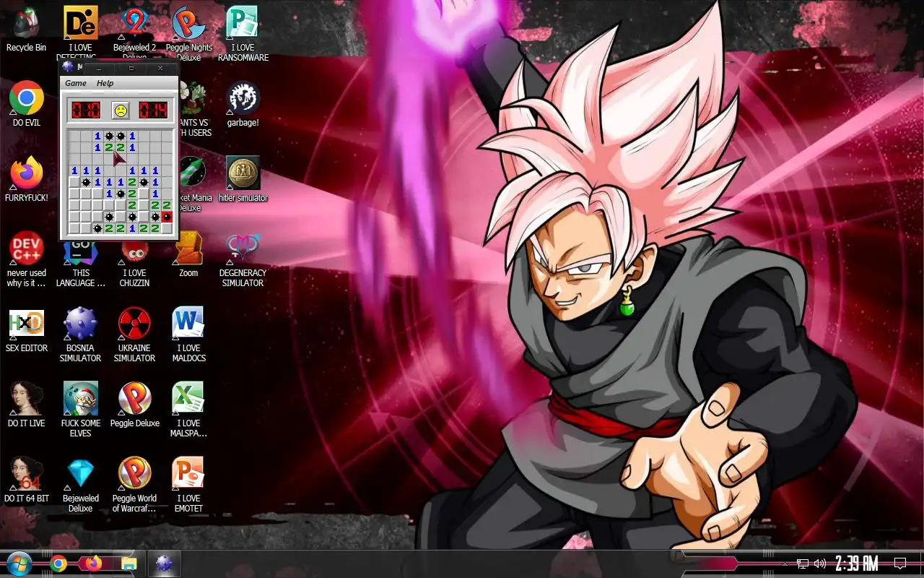Open the network tray icon
Screen dimensions: 924x578
pos(802,564)
